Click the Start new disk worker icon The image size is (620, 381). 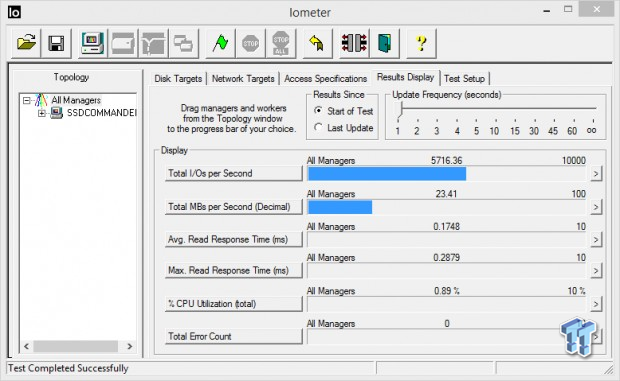123,43
